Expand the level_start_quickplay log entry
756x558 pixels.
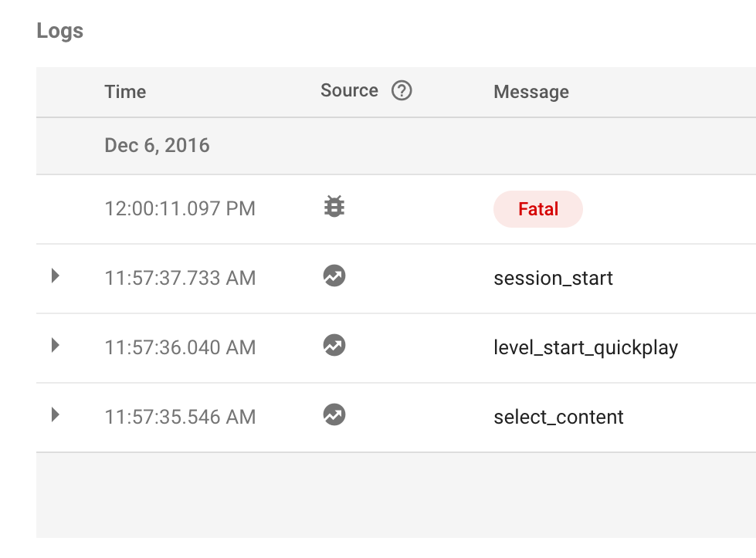point(55,346)
